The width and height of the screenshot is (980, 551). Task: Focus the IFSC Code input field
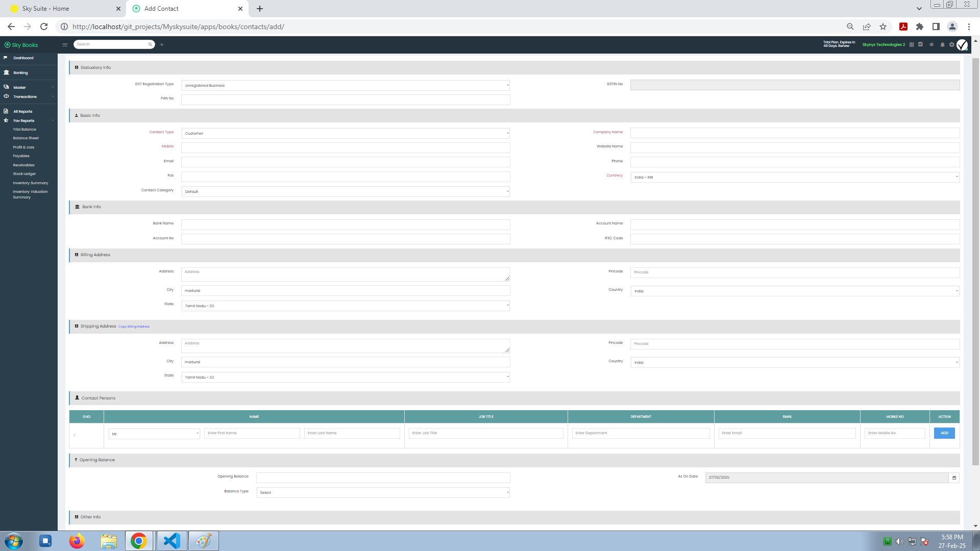point(795,239)
